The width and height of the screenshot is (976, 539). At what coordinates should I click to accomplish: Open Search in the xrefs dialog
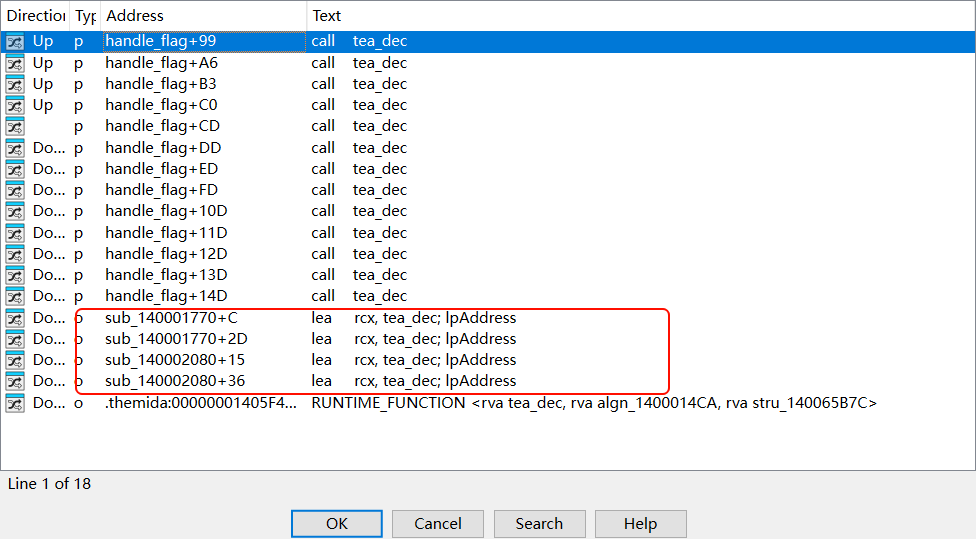[x=539, y=524]
